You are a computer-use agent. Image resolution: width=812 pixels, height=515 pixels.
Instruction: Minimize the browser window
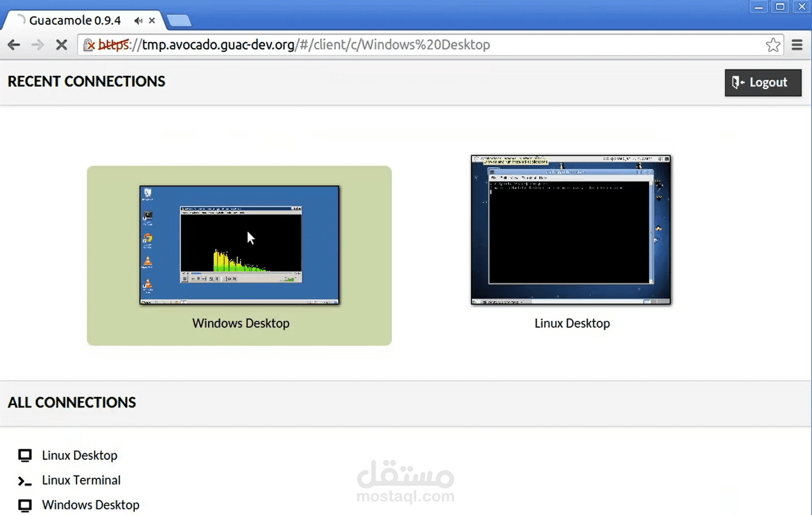[x=759, y=7]
